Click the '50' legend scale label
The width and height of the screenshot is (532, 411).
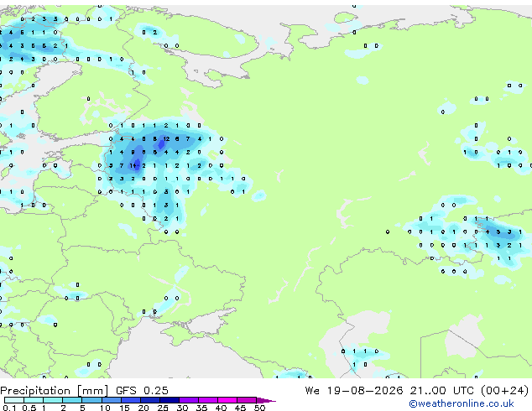point(259,408)
